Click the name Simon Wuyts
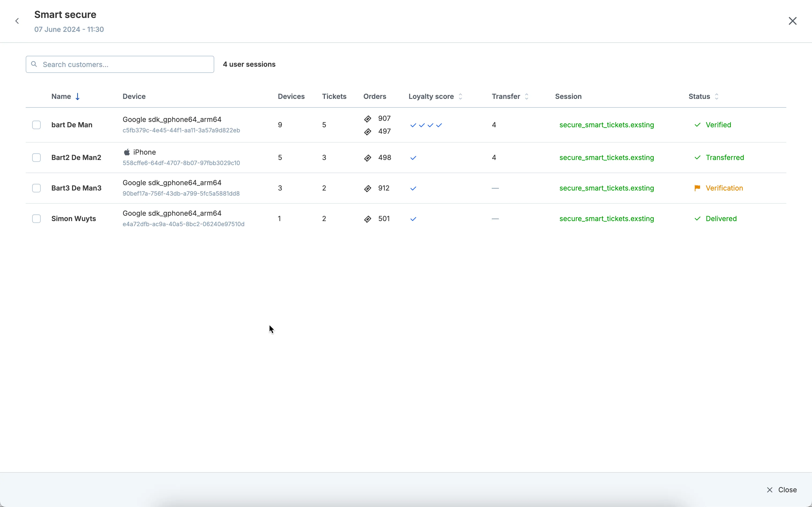Screen dimensions: 812x507 pos(74,219)
